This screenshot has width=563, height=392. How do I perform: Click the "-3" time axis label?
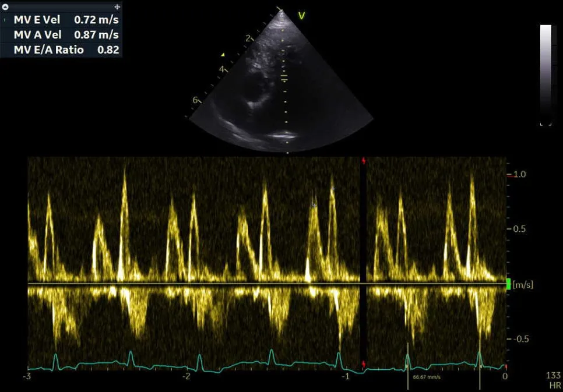(x=26, y=376)
